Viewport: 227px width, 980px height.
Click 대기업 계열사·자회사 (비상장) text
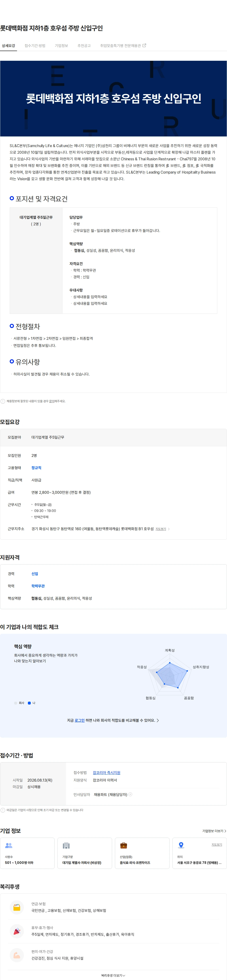pos(82,862)
